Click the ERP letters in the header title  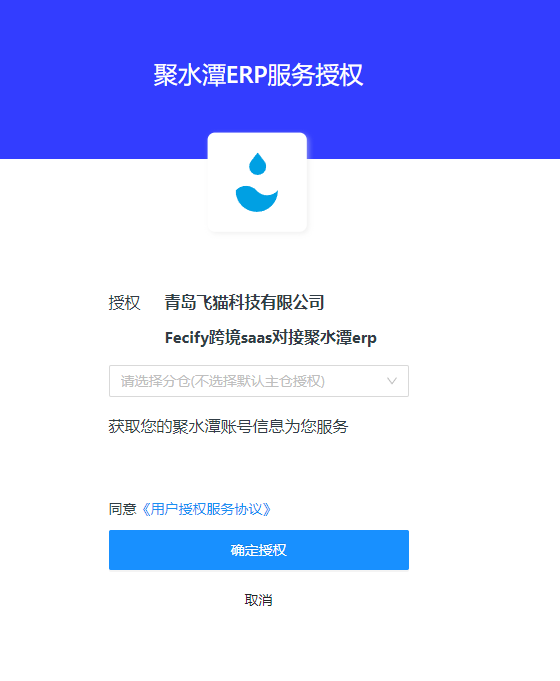pos(246,75)
